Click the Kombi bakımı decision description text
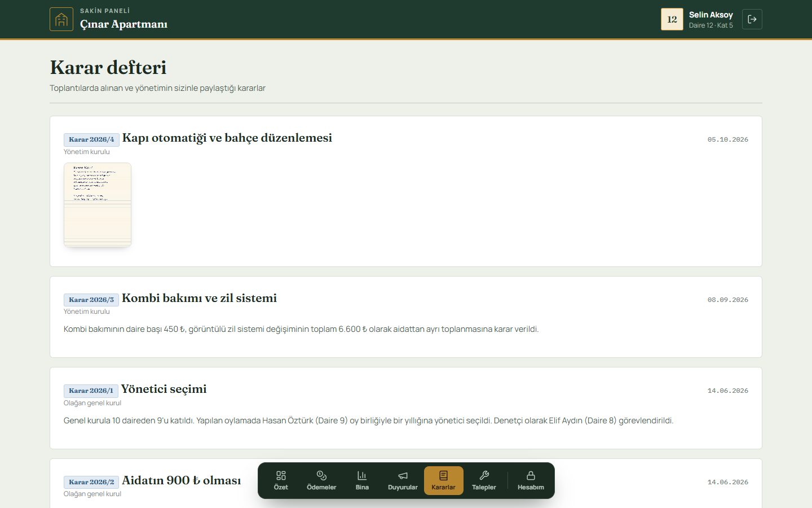Viewport: 812px width, 508px height. pyautogui.click(x=301, y=329)
